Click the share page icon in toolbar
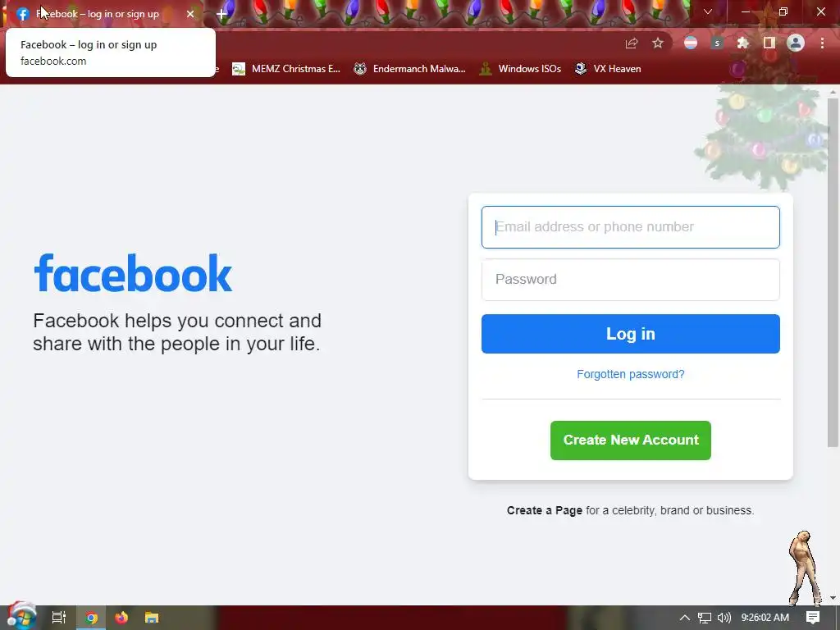Image resolution: width=840 pixels, height=630 pixels. pyautogui.click(x=632, y=43)
